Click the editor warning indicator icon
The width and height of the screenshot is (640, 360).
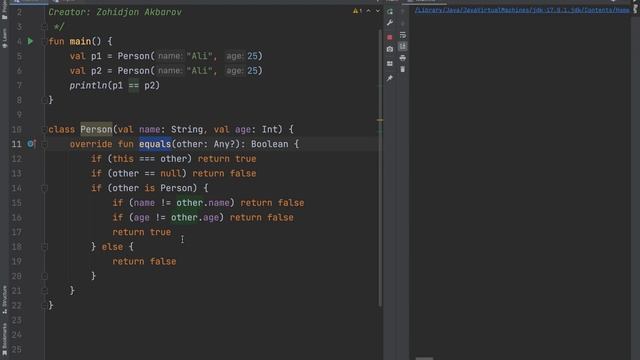(357, 11)
